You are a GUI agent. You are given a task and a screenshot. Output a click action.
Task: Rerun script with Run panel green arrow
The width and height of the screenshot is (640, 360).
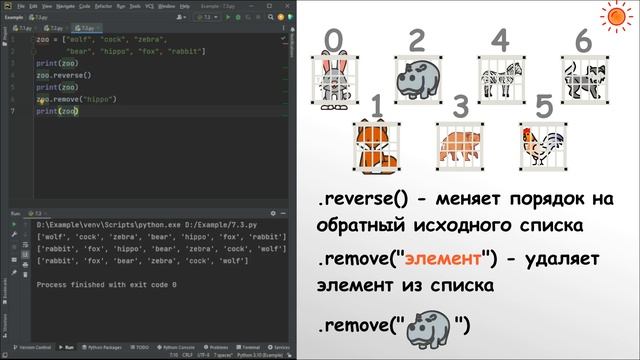[14, 224]
